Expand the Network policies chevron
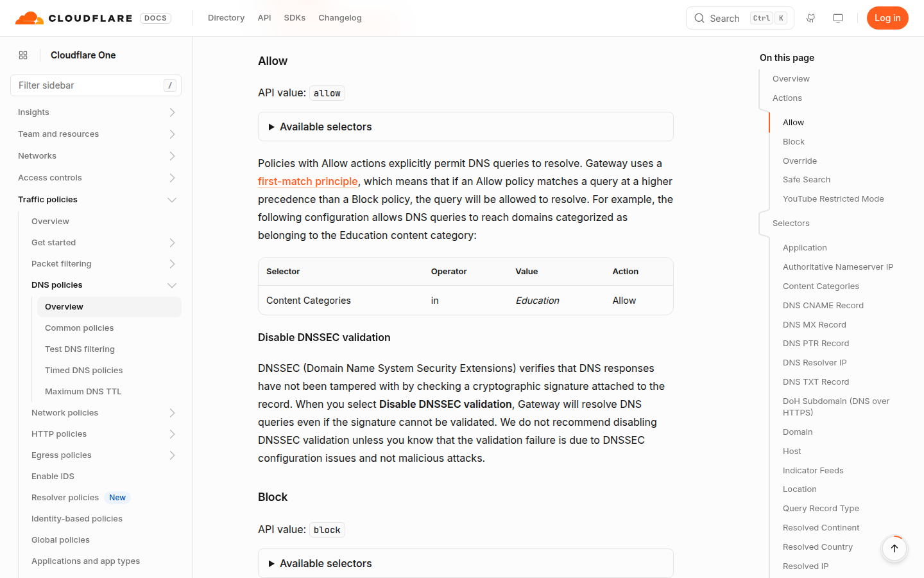This screenshot has width=924, height=578. pyautogui.click(x=172, y=413)
